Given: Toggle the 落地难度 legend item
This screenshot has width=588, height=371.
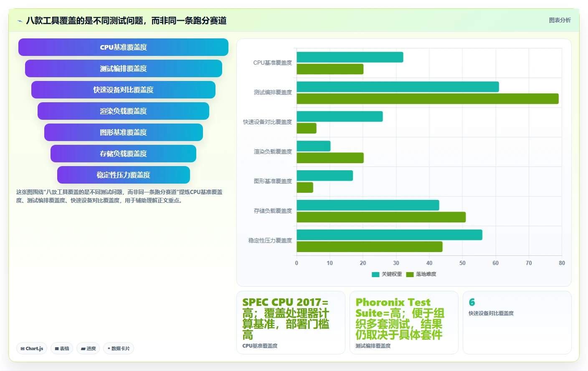Looking at the screenshot, I should pyautogui.click(x=421, y=274).
